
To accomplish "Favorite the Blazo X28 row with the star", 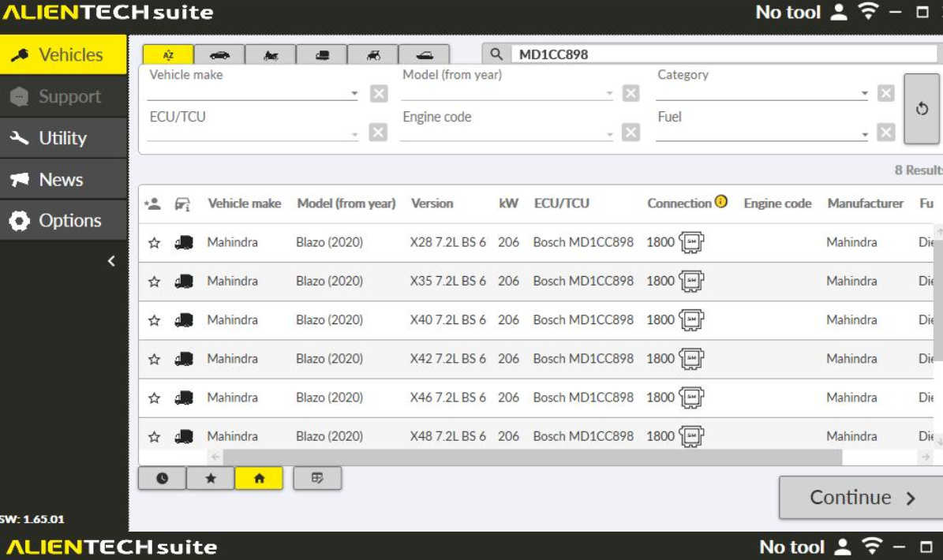I will (154, 242).
